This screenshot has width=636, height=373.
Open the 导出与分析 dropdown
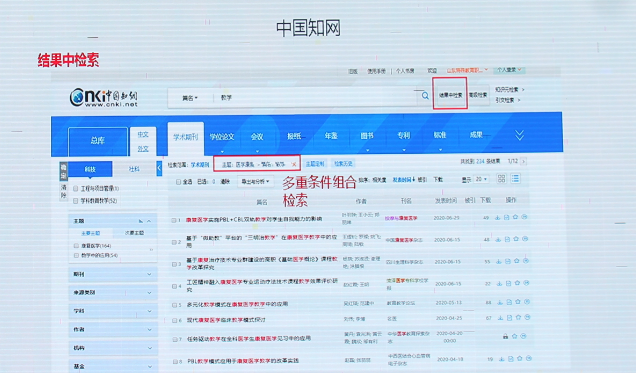coord(255,181)
